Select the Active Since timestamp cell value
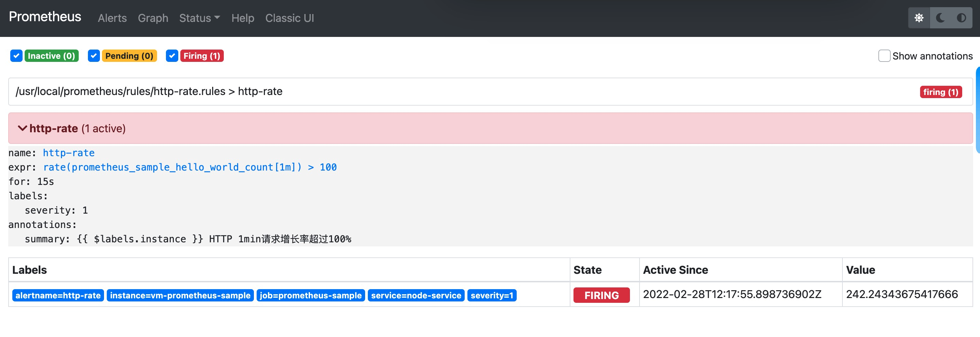 click(x=732, y=294)
